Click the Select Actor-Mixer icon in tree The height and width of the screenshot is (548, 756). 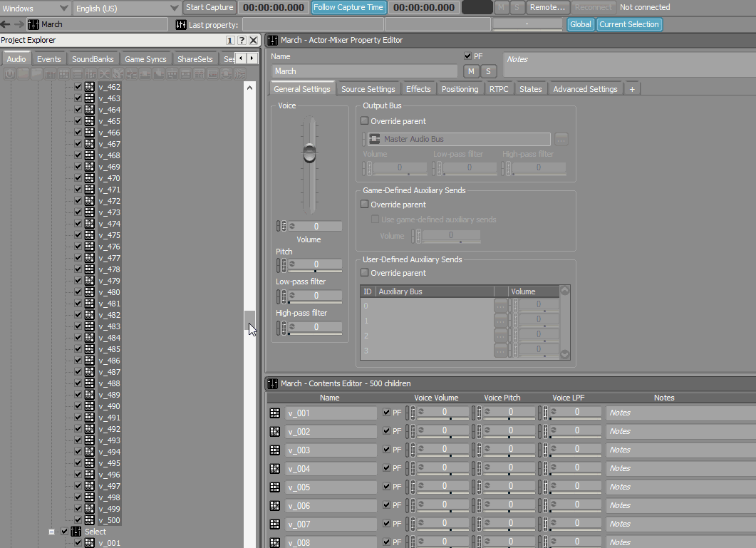(76, 532)
